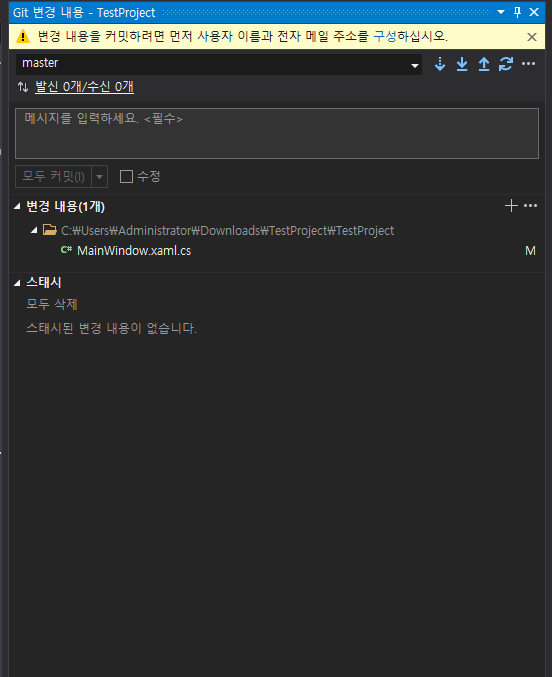Viewport: 552px width, 677px height.
Task: Click the yellow warning icon
Action: (22, 36)
